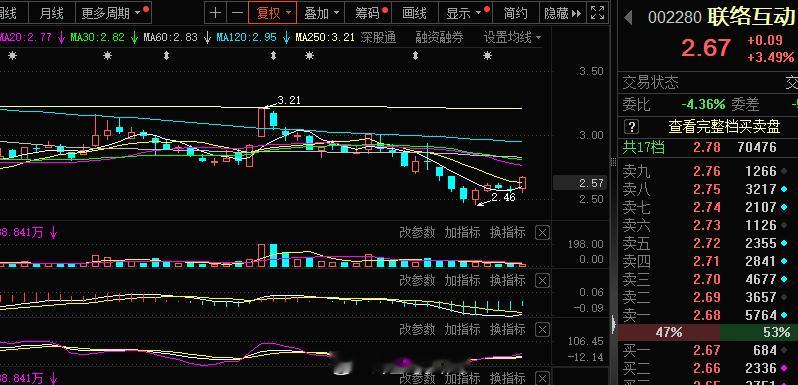
Task: Click 改参数 in the 106.45 scale panel
Action: 417,329
